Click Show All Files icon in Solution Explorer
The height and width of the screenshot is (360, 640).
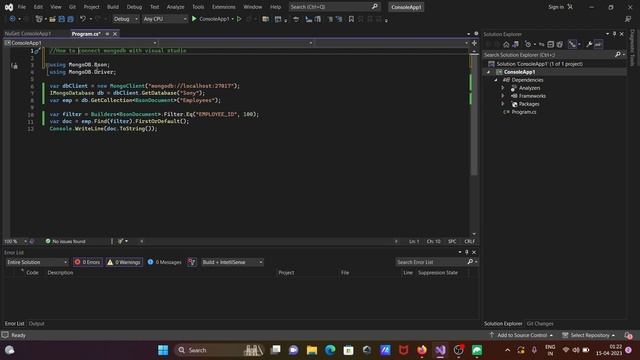click(560, 44)
